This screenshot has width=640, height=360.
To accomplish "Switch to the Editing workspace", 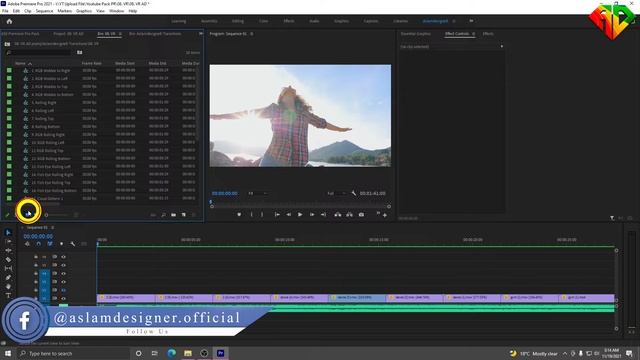I will 238,21.
